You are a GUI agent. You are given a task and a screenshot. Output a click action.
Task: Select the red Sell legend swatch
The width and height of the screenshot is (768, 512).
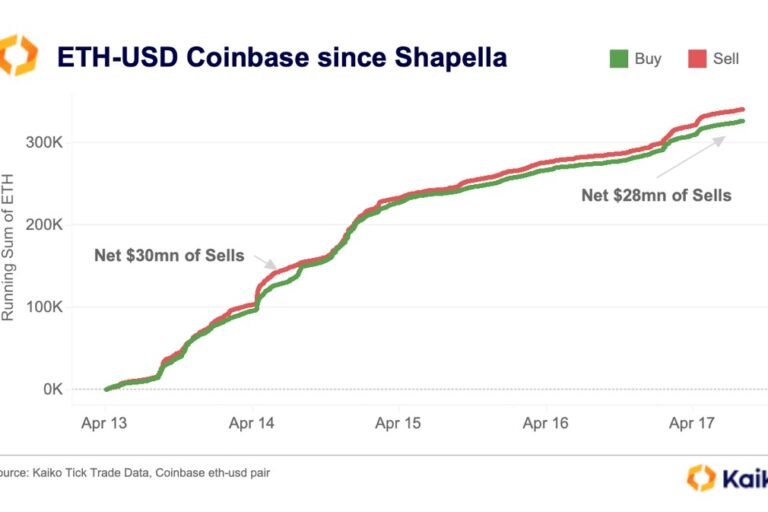(697, 59)
